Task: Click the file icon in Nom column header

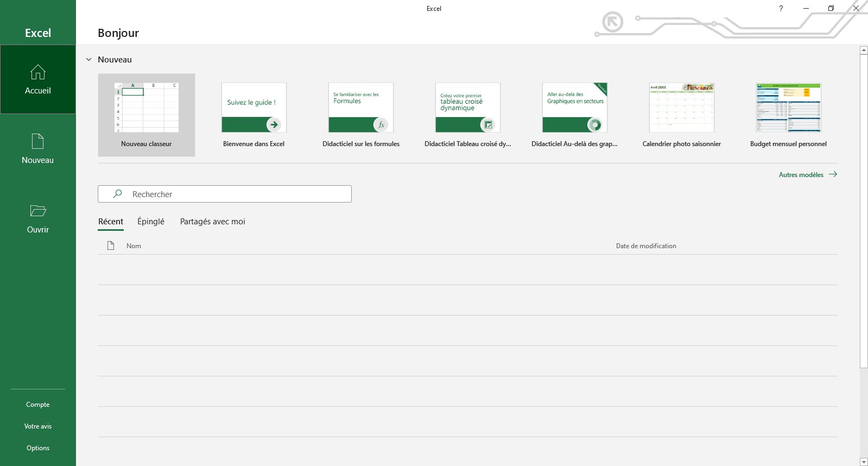Action: click(x=111, y=245)
